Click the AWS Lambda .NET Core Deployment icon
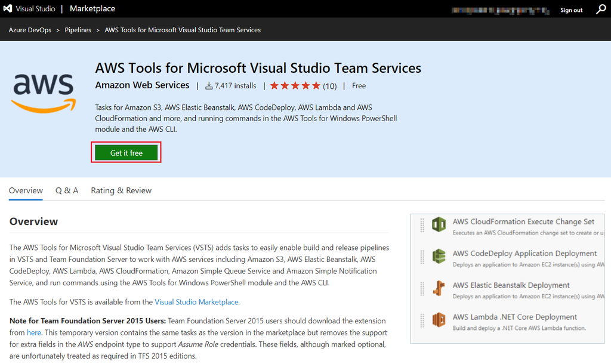The image size is (611, 364). pos(439,320)
